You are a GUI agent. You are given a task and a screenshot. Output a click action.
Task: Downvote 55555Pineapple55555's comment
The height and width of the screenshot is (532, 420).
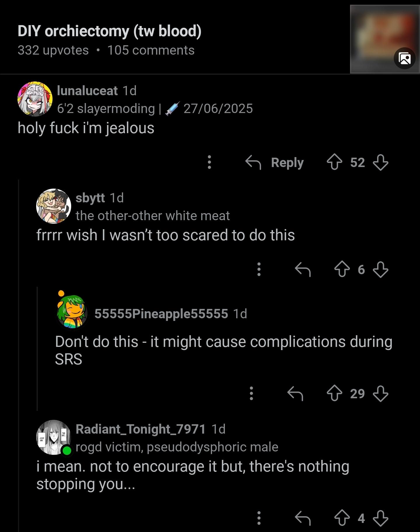pyautogui.click(x=381, y=393)
